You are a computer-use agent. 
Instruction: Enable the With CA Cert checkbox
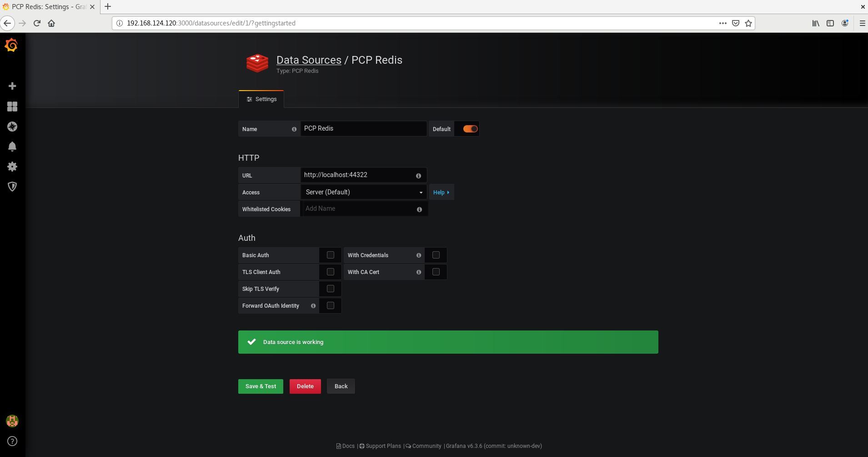(x=436, y=272)
